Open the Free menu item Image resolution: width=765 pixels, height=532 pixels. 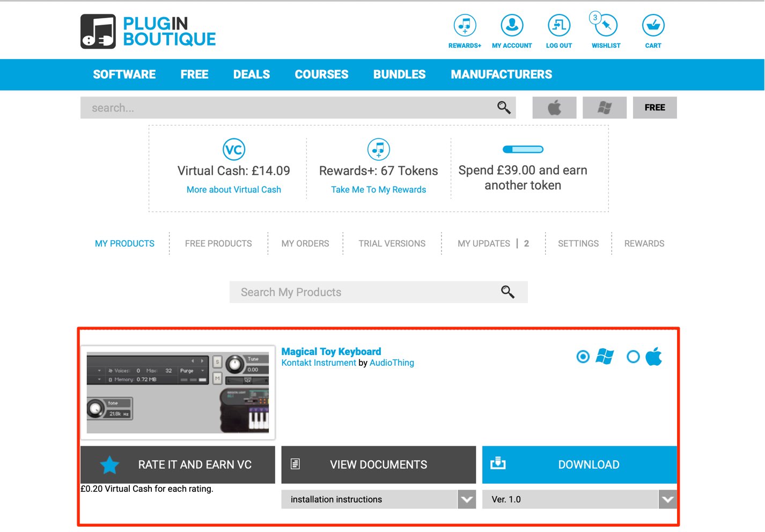click(x=194, y=75)
